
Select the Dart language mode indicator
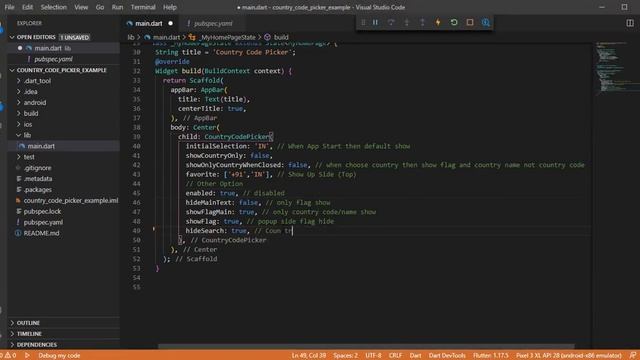pos(416,356)
